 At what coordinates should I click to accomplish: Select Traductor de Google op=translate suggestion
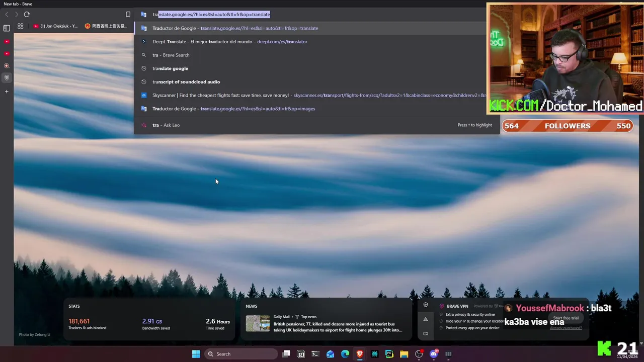click(317, 28)
